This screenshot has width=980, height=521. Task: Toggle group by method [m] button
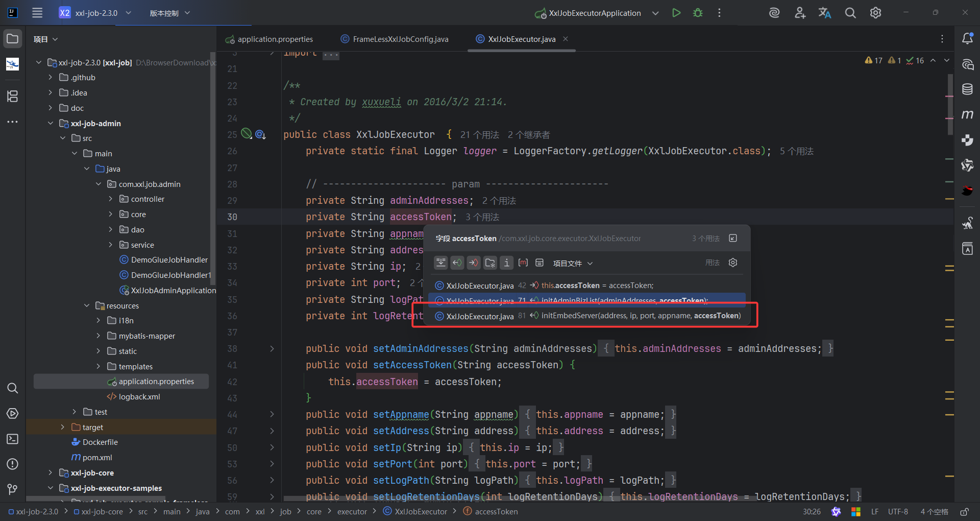(x=523, y=263)
